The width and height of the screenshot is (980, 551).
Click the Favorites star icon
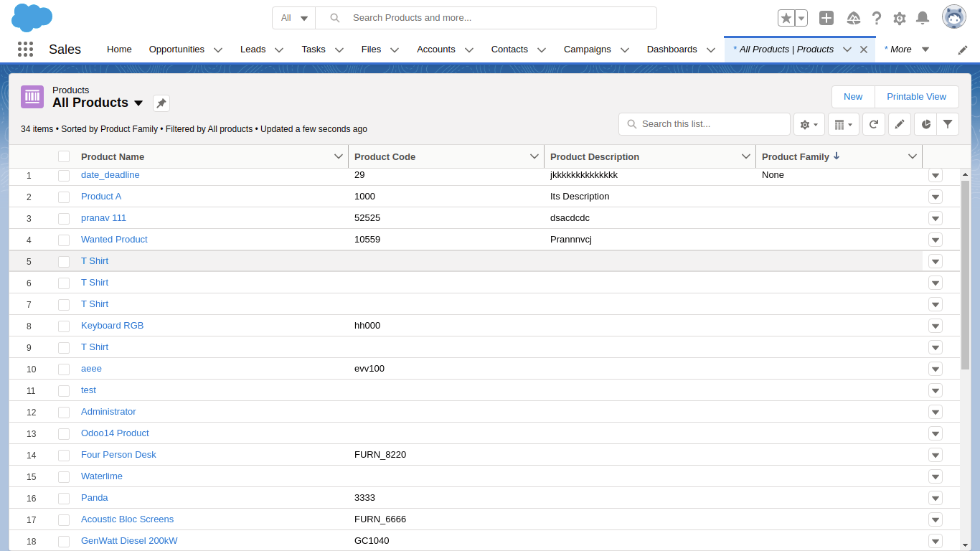pyautogui.click(x=786, y=18)
